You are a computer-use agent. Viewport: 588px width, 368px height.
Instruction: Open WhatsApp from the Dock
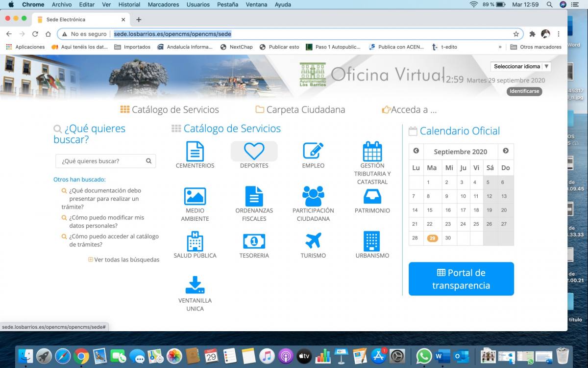tap(424, 356)
